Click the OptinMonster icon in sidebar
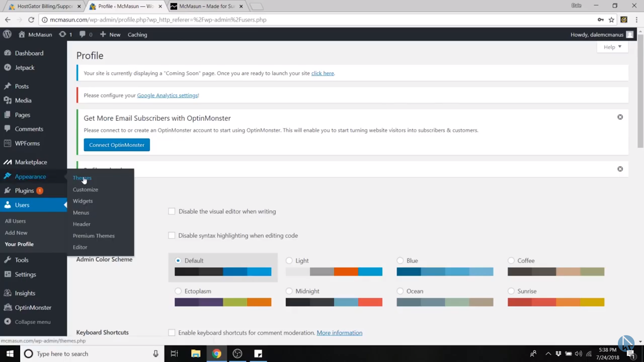Screen dimensions: 644x362 [x=7, y=307]
